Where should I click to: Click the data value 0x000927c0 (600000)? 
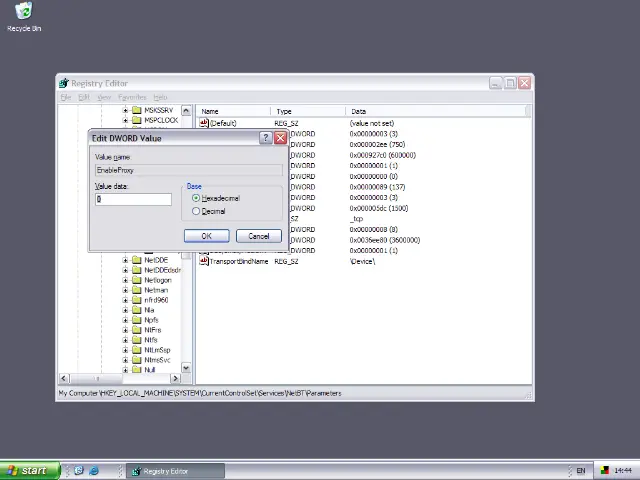[x=382, y=155]
